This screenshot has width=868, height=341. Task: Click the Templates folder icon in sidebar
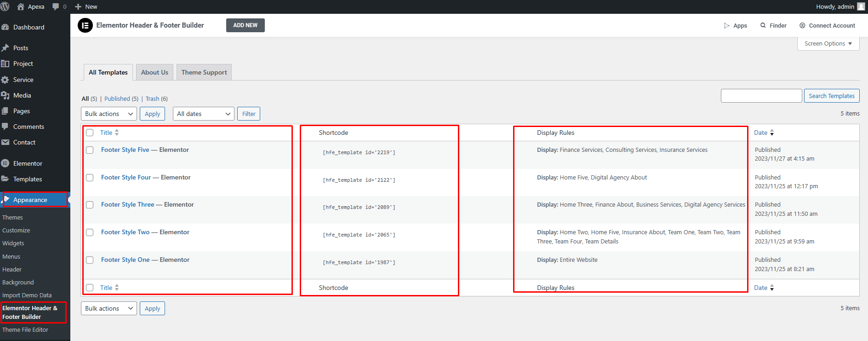pos(6,179)
